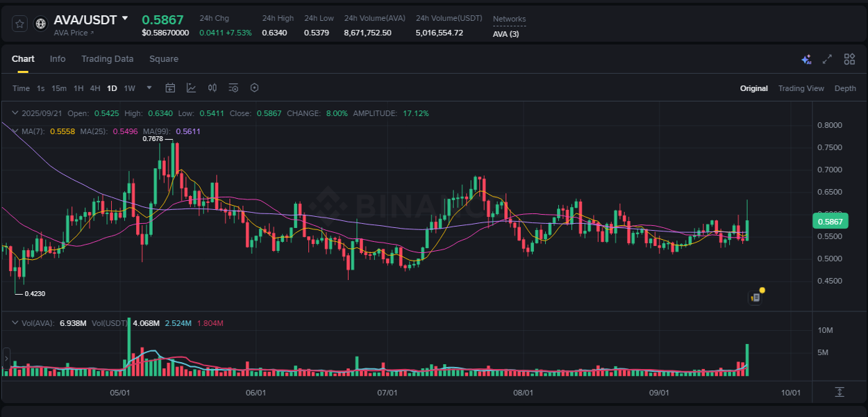Launch the Binance AI assistant icon

coord(806,60)
